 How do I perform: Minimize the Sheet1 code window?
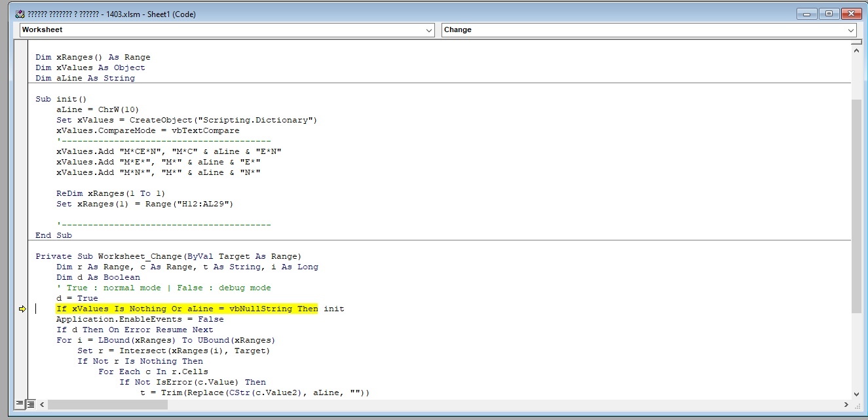click(806, 14)
